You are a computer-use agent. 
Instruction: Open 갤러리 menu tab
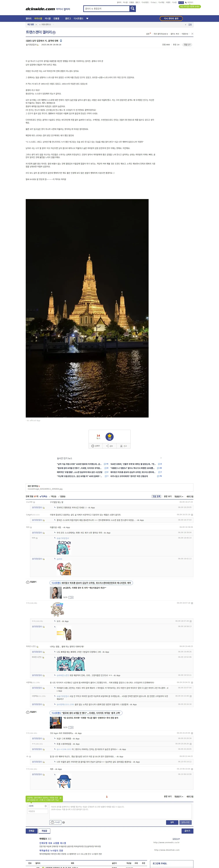pyautogui.click(x=29, y=19)
